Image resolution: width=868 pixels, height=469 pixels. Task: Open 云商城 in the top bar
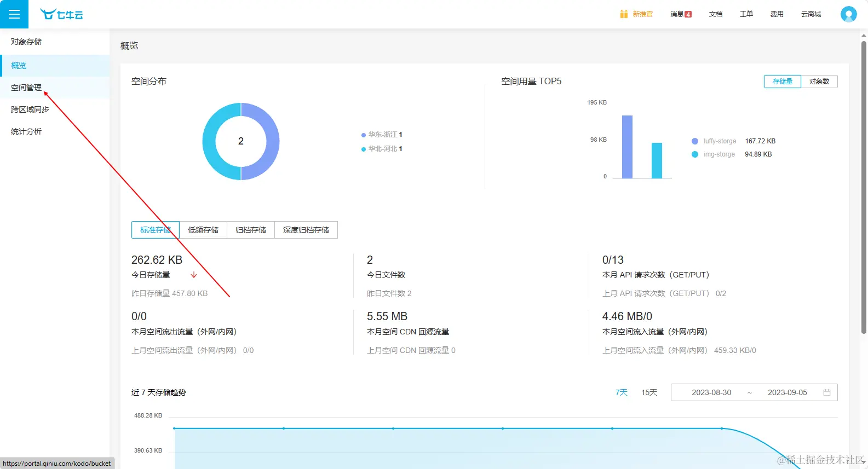811,14
